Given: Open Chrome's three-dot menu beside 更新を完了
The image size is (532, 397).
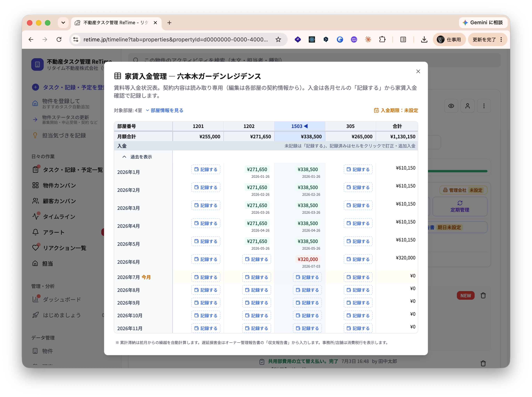Looking at the screenshot, I should click(501, 39).
